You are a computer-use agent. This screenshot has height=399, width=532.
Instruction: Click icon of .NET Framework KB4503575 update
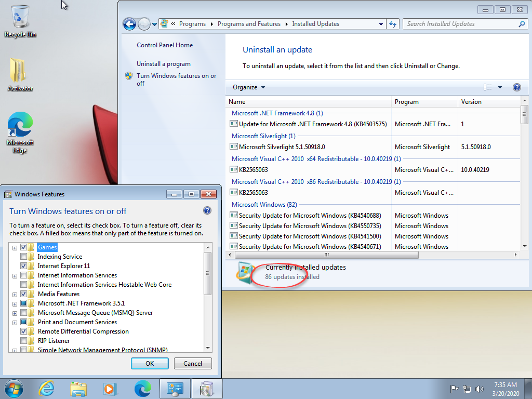pos(233,124)
